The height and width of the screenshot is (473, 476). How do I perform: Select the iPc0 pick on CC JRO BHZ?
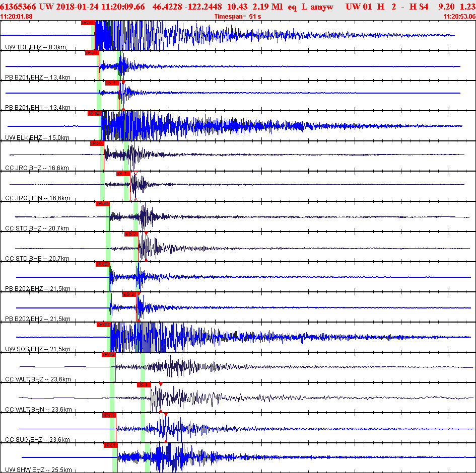pos(97,143)
